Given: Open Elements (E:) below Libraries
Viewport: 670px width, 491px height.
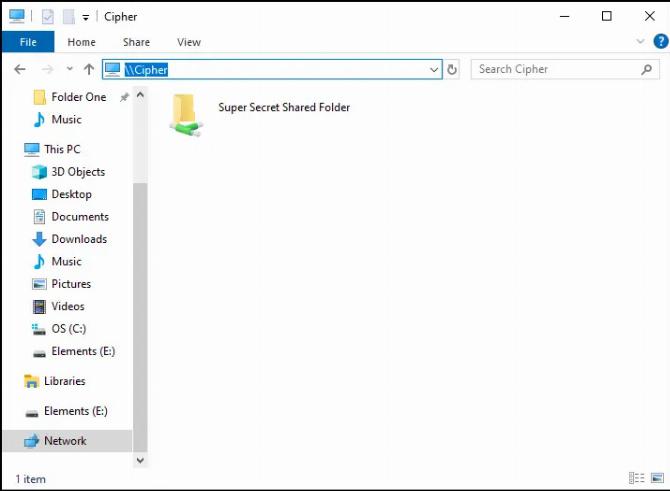Looking at the screenshot, I should click(76, 411).
